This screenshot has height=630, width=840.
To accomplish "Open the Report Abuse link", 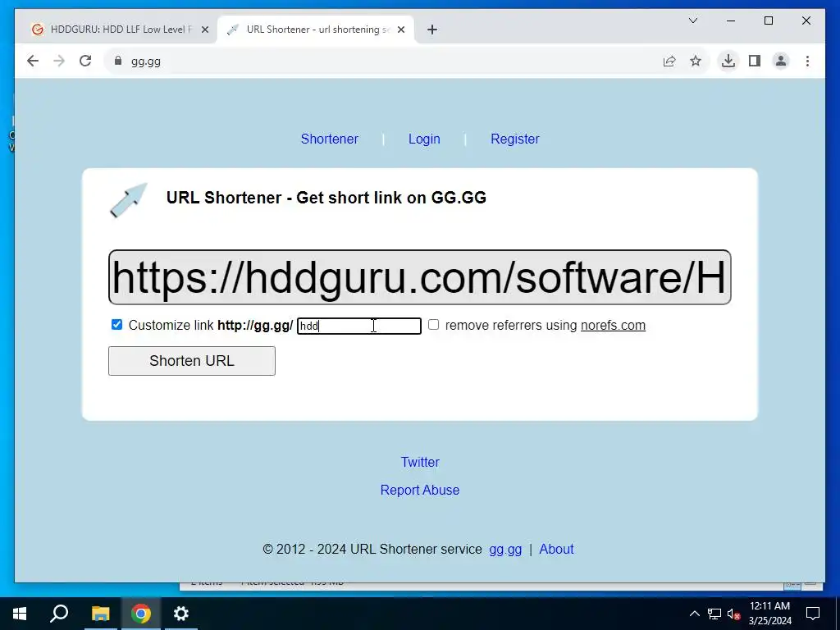I will [x=420, y=490].
